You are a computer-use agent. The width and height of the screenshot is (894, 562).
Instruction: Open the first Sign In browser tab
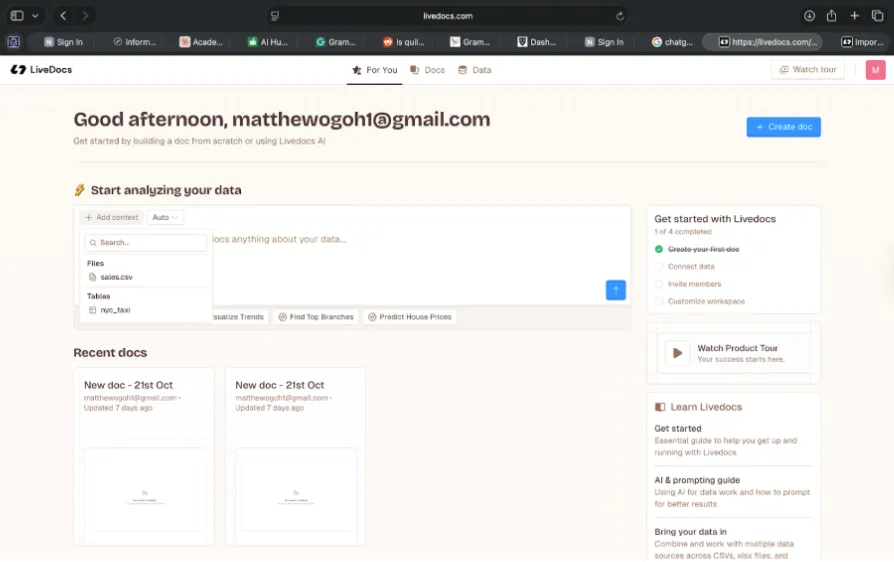[x=63, y=42]
